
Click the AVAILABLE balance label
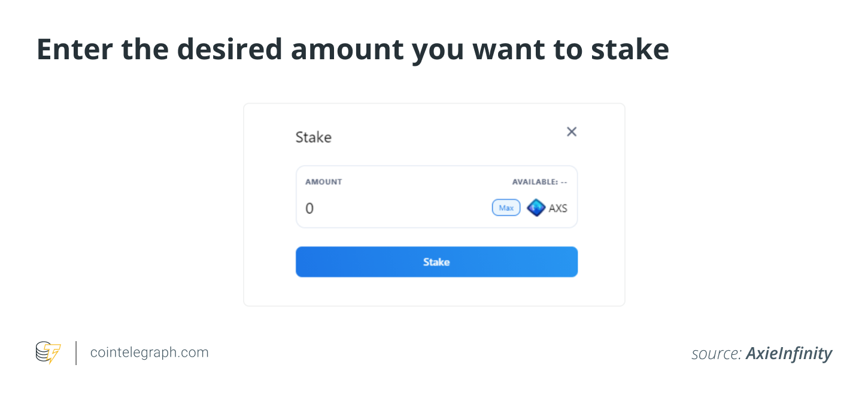pos(539,182)
